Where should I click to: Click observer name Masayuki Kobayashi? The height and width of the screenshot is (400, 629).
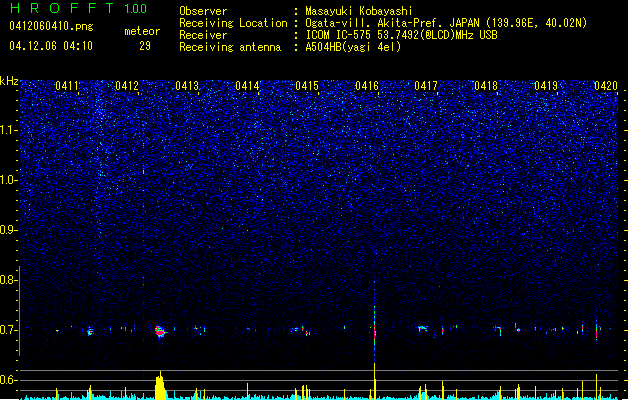point(359,11)
